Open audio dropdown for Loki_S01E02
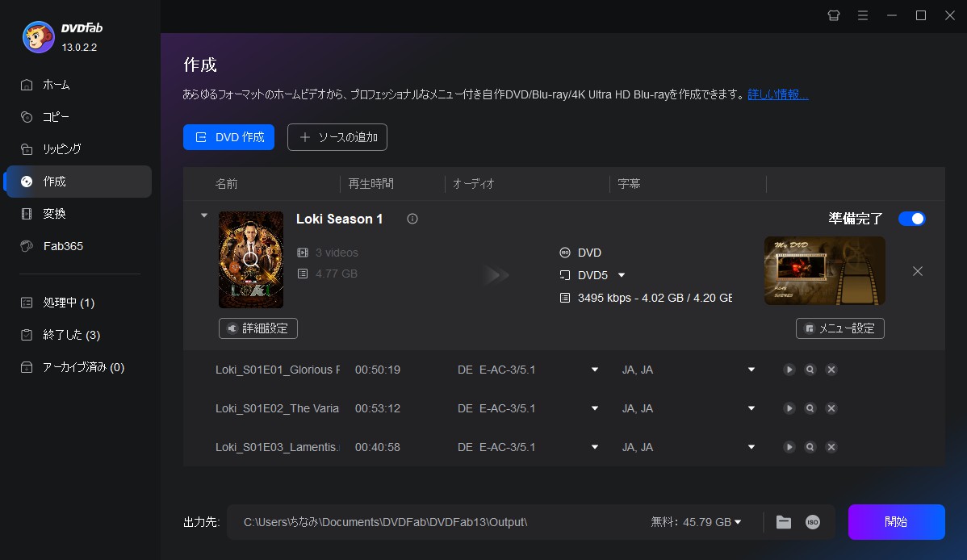 tap(595, 408)
